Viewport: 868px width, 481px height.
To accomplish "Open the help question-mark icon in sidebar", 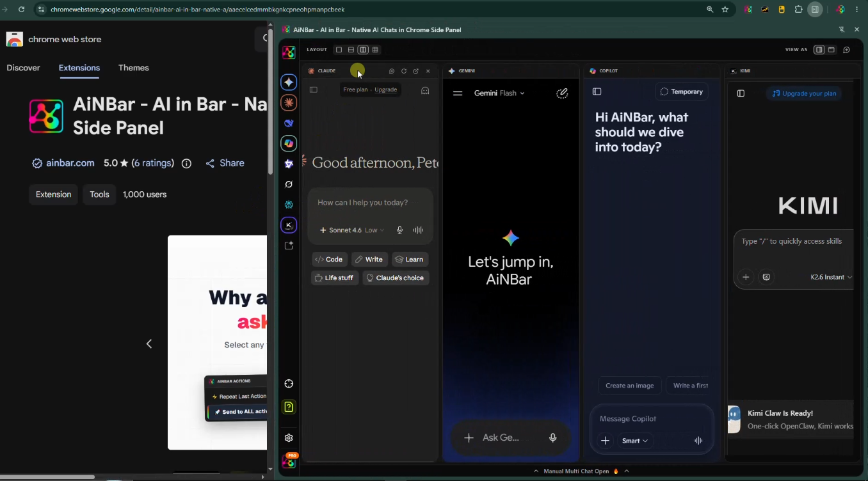I will pyautogui.click(x=289, y=407).
